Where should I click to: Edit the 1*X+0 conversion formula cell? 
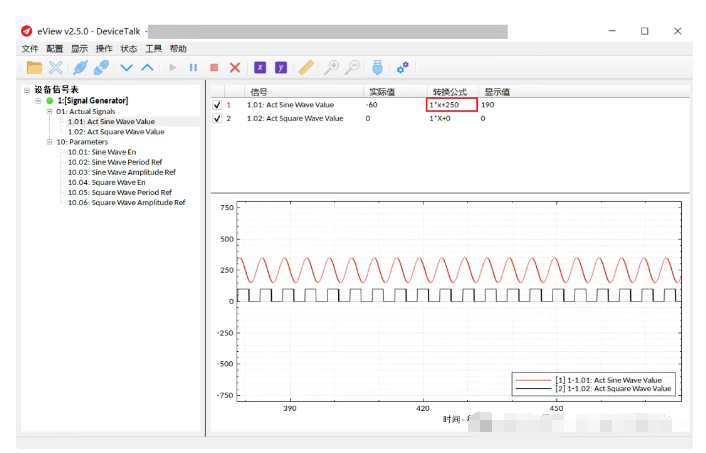pos(440,118)
